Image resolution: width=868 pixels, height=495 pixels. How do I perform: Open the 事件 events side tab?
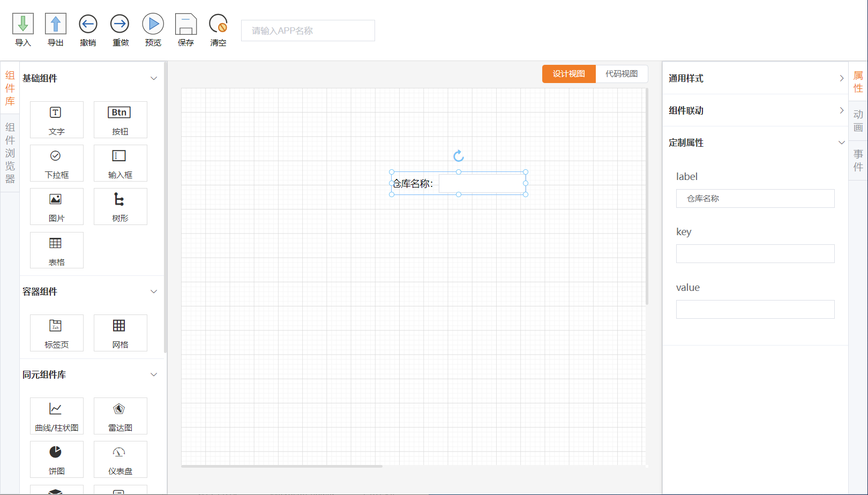pos(858,160)
